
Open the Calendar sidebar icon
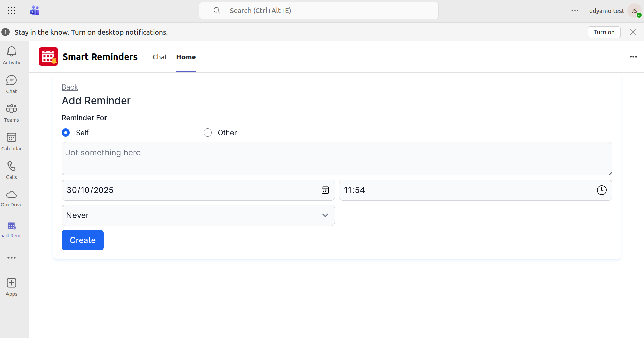point(12,138)
